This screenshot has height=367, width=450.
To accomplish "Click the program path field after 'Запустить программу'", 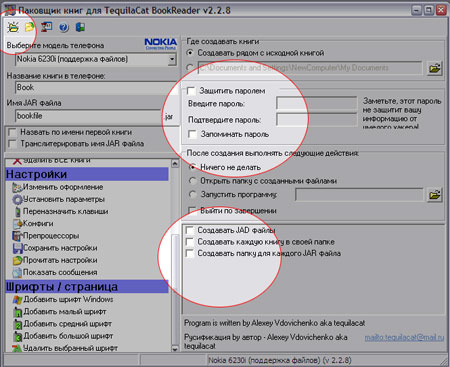I will point(359,195).
